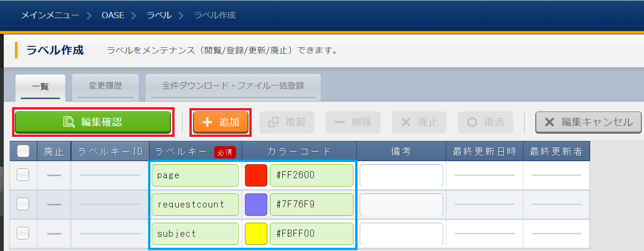Click the 削除 (delete) button
Image resolution: width=644 pixels, height=251 pixels.
pos(353,122)
